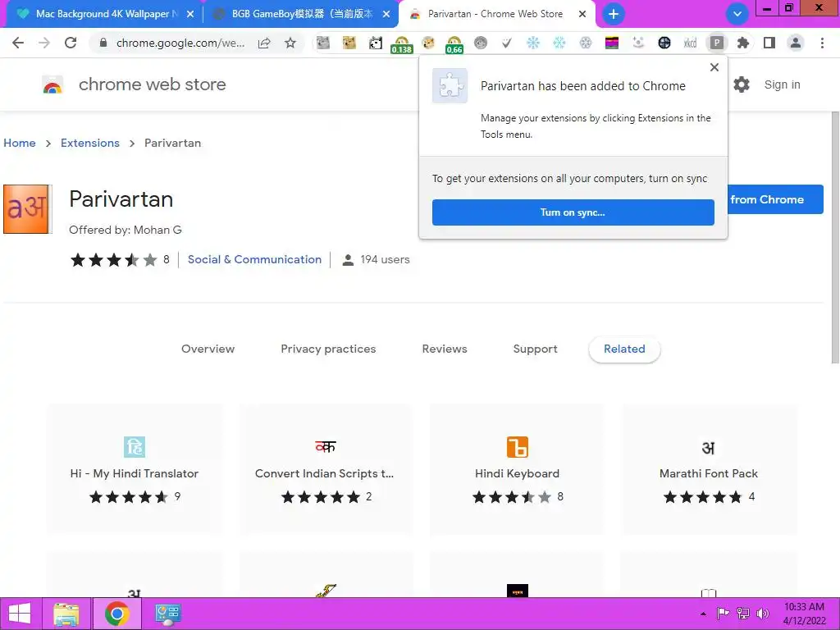Select the Related tab
This screenshot has width=840, height=630.
(624, 349)
